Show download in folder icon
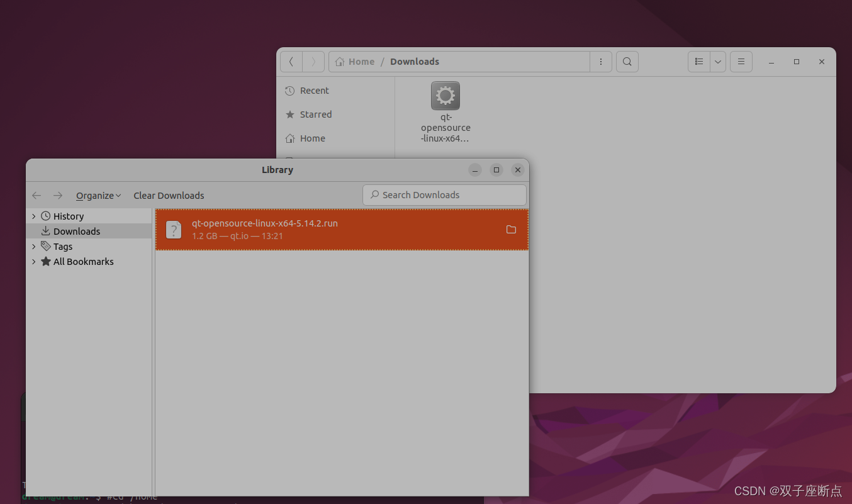This screenshot has width=852, height=504. pyautogui.click(x=511, y=230)
